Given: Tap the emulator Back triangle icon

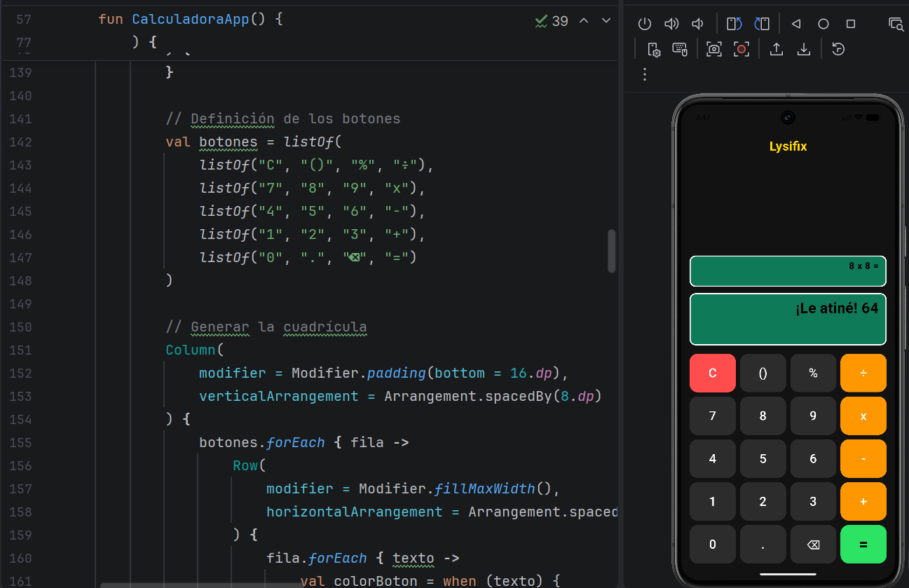Looking at the screenshot, I should click(x=796, y=24).
